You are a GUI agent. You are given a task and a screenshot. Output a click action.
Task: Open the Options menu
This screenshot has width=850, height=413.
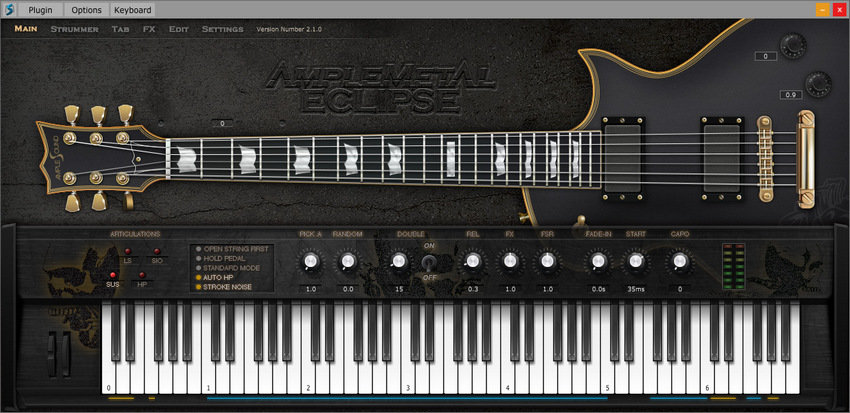(86, 10)
